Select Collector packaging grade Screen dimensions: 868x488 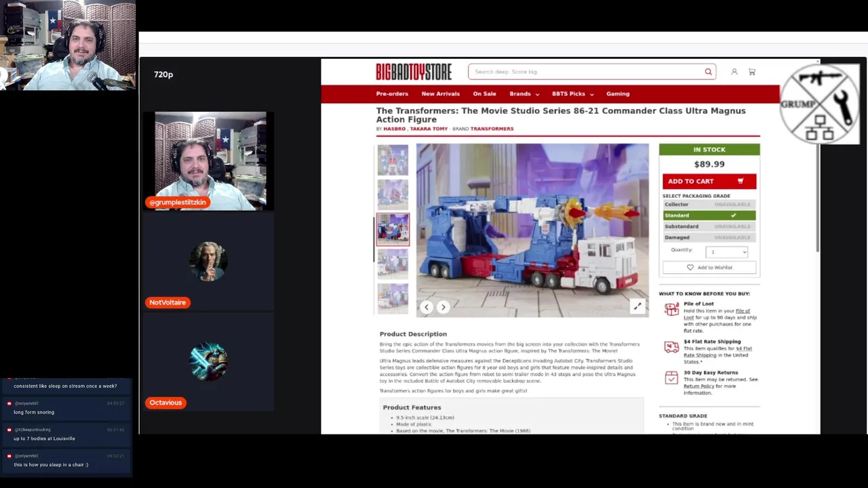[x=709, y=204]
